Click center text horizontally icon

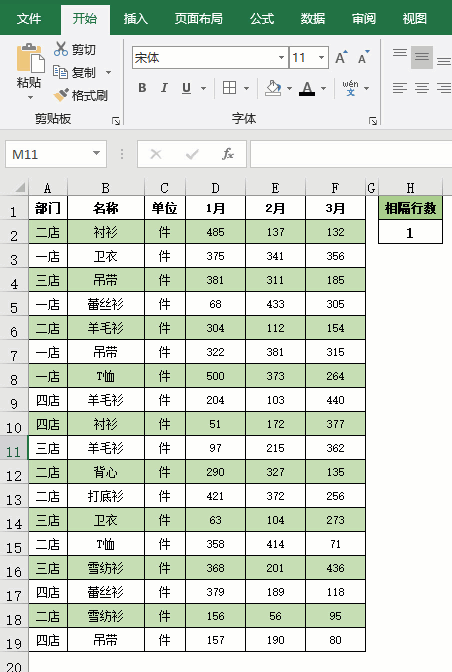(x=422, y=88)
